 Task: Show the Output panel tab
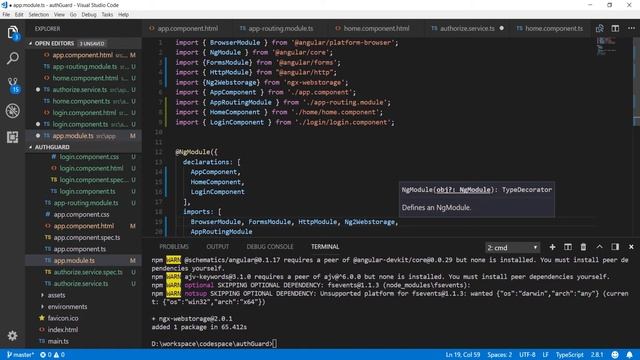point(218,247)
